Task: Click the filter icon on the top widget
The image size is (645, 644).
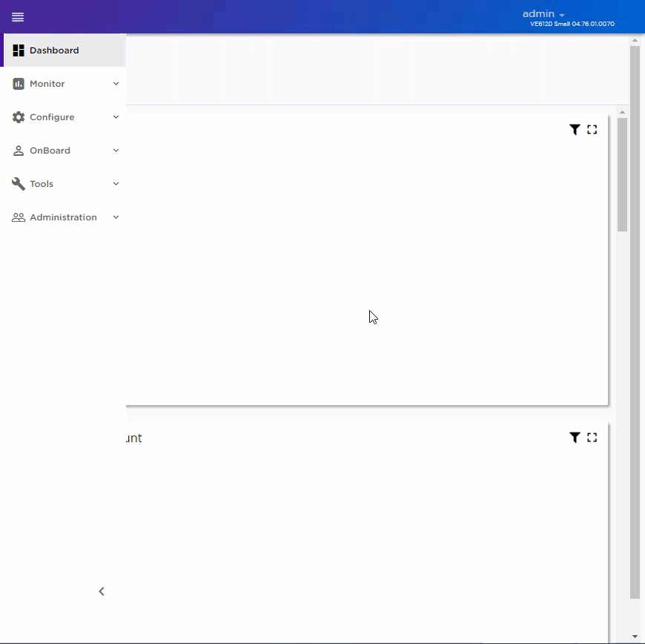Action: [x=575, y=130]
